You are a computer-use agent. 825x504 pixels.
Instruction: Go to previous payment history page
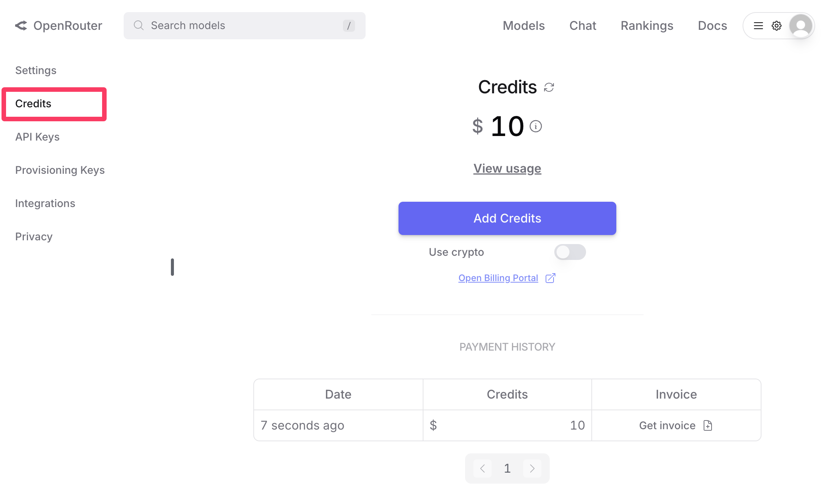click(x=482, y=468)
